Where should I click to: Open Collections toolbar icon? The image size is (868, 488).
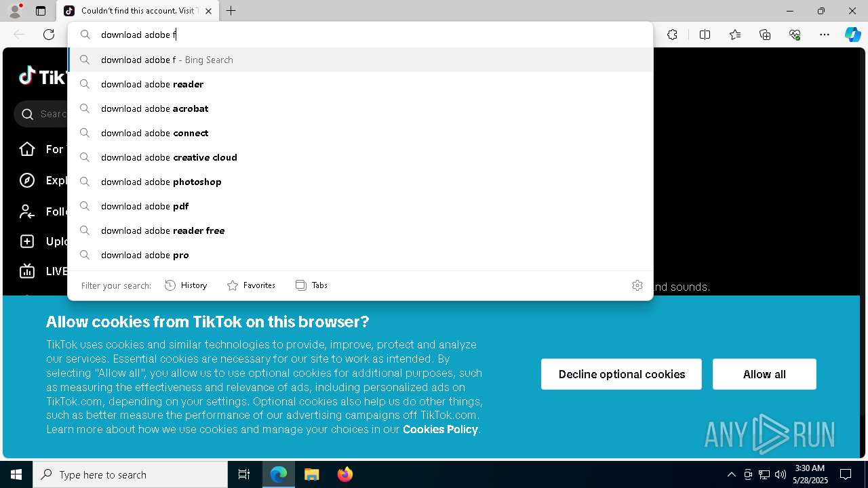tap(765, 35)
